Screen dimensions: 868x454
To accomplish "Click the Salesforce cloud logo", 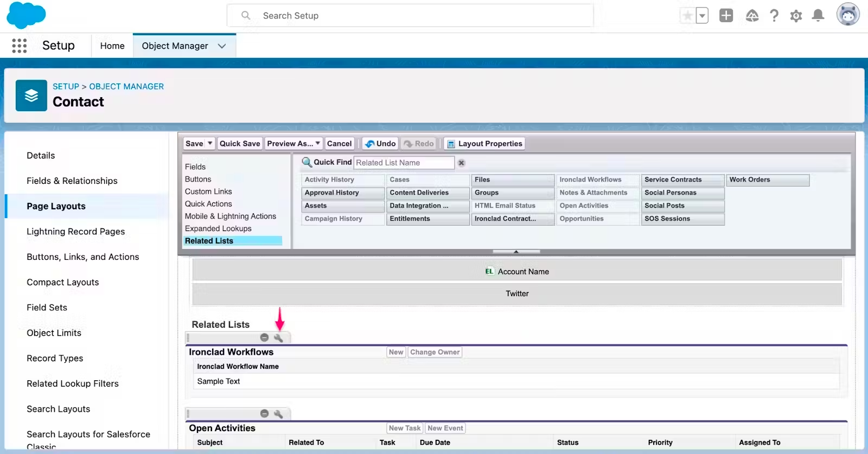I will click(26, 15).
